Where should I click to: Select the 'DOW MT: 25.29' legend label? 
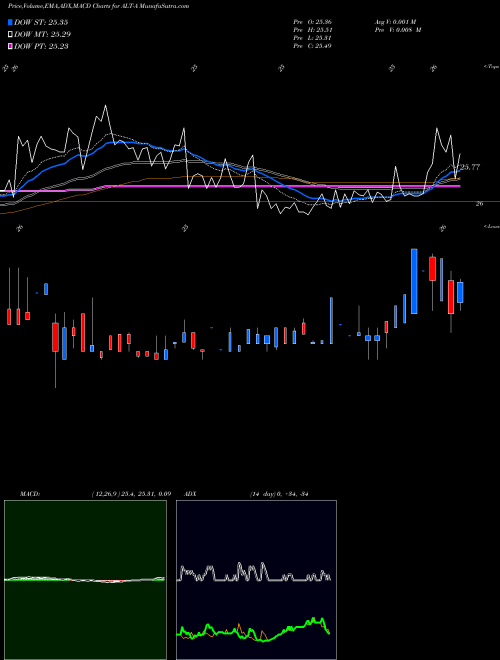coord(42,35)
